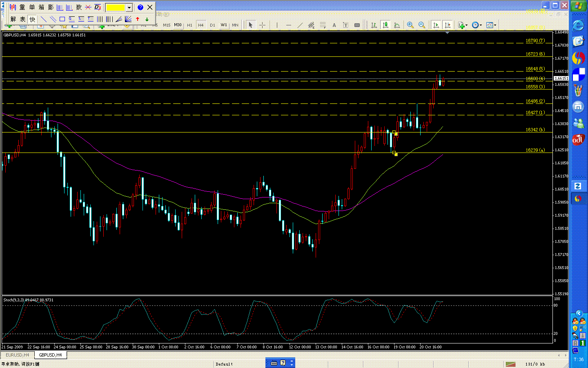Open the messenger people icon in sidebar
This screenshot has width=588, height=368.
(x=578, y=123)
